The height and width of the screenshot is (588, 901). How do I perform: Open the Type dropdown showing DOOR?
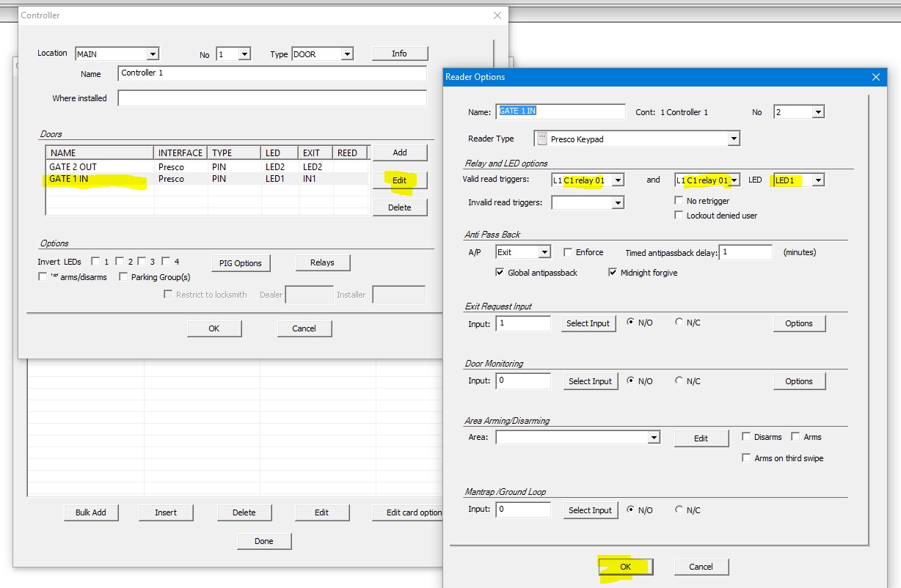(347, 54)
